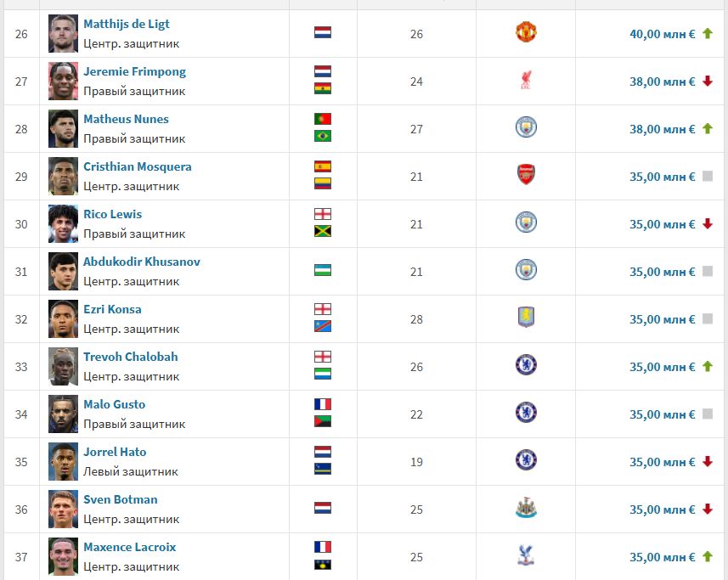Click Crystal Palace crest for Maxence Lacroix
Screen dimensions: 728x580
click(x=526, y=556)
